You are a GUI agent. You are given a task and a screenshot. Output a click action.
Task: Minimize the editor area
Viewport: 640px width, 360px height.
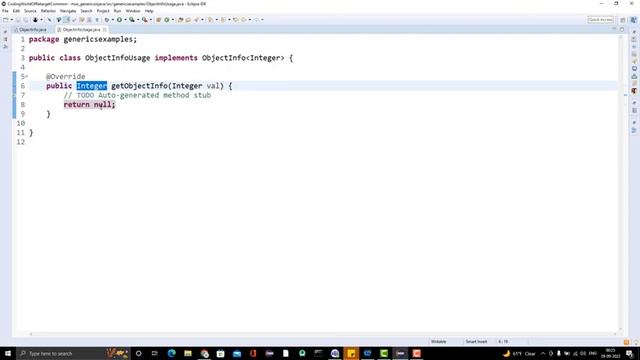click(614, 29)
